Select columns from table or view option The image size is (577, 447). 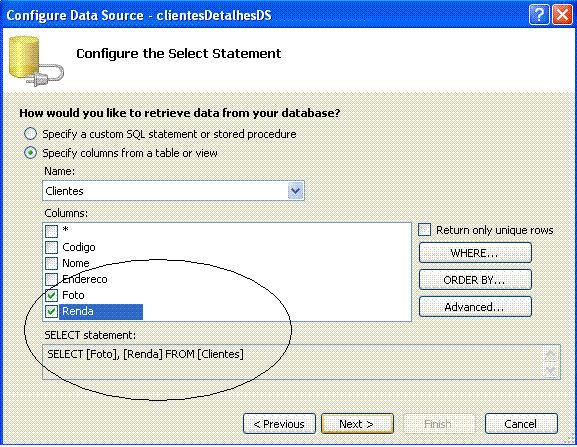(x=30, y=153)
